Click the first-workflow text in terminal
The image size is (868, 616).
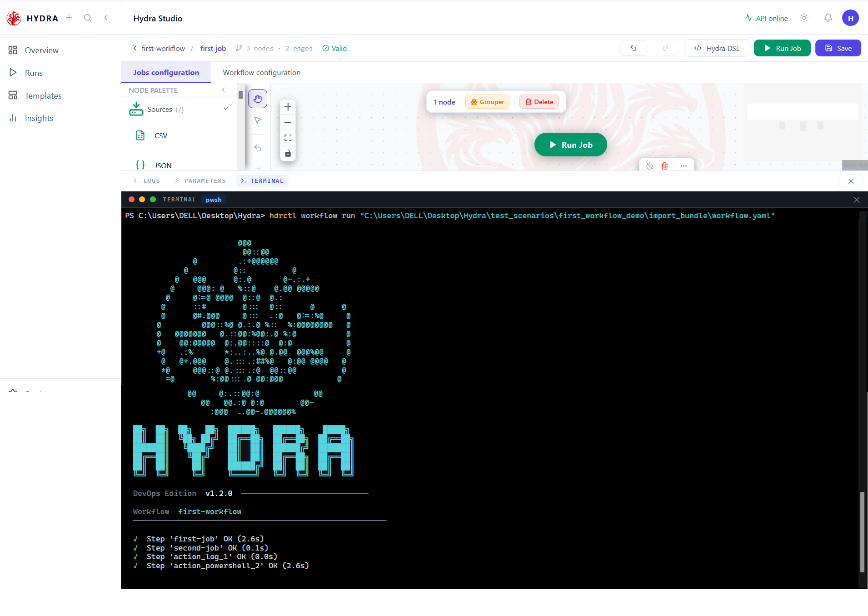(210, 511)
